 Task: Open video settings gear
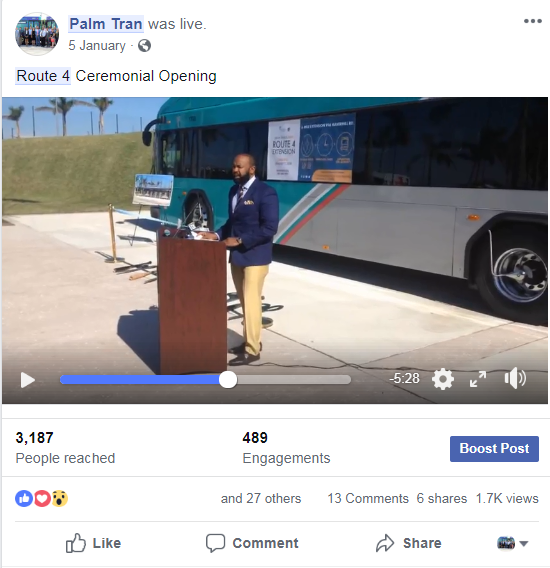pyautogui.click(x=443, y=379)
